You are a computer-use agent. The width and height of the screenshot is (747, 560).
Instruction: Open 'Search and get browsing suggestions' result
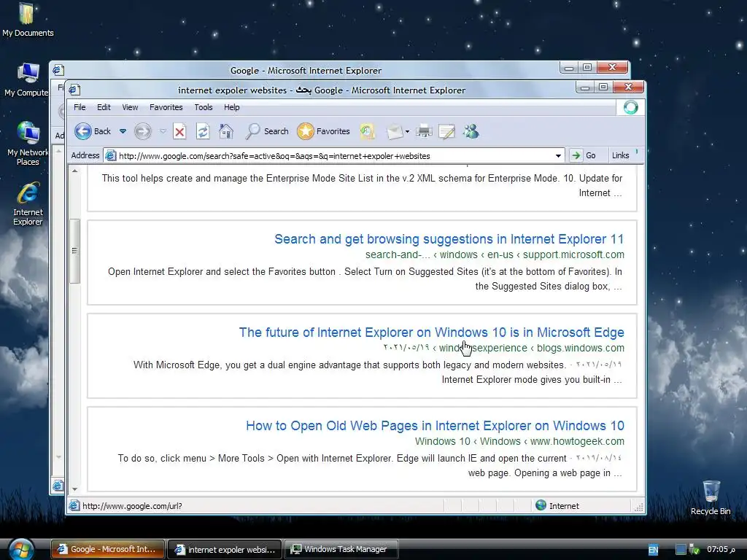coord(449,239)
